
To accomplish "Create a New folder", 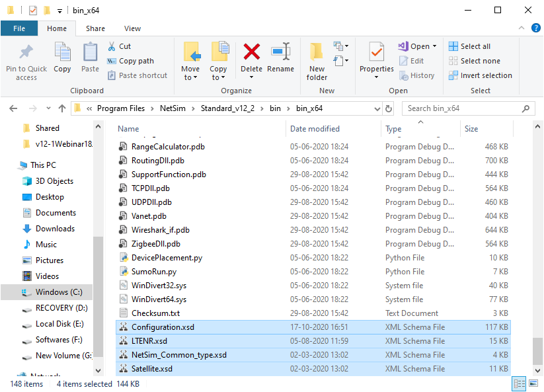I will [317, 61].
